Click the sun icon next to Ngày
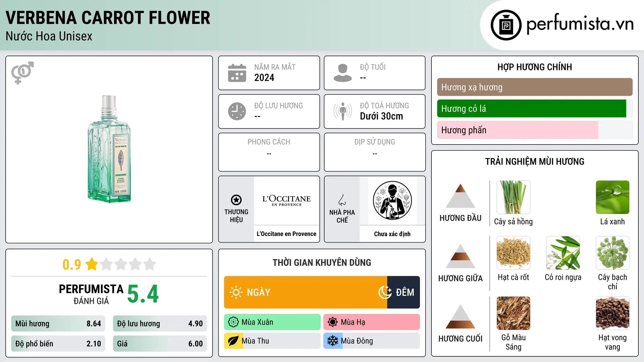The image size is (644, 362). 236,292
